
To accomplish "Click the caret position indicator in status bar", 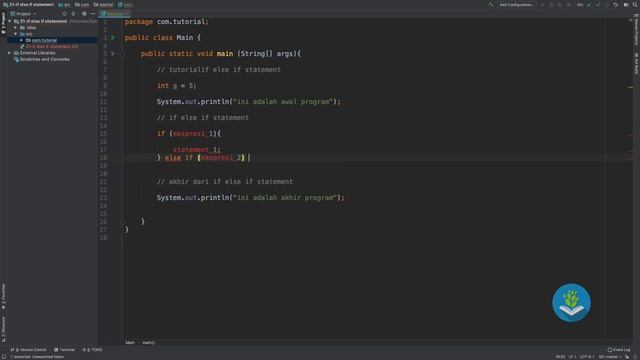I will 560,357.
